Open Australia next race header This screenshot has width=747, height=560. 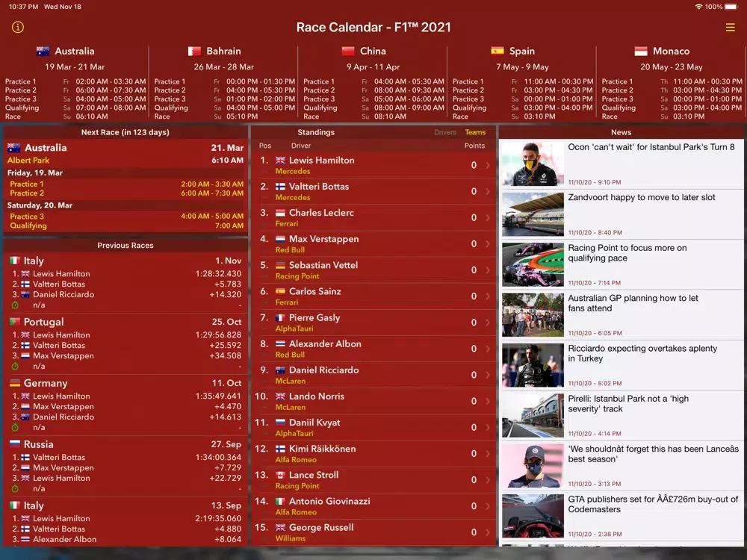pos(125,148)
